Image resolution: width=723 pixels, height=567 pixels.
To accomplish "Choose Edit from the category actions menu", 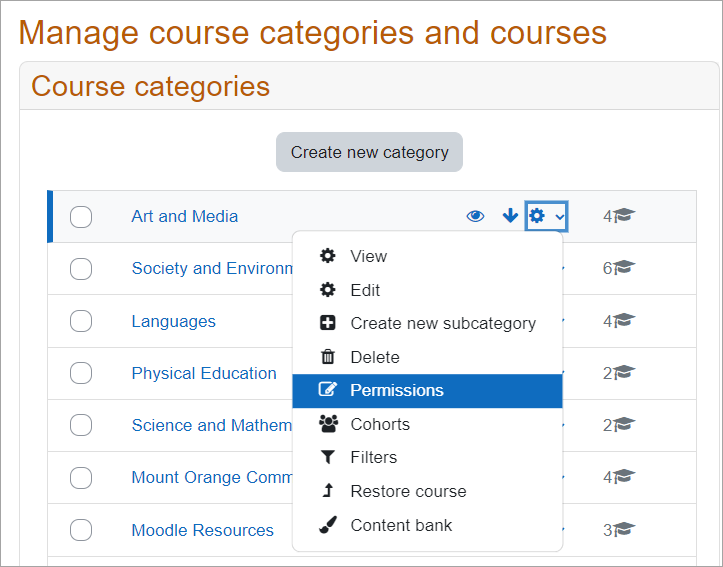I will 365,290.
